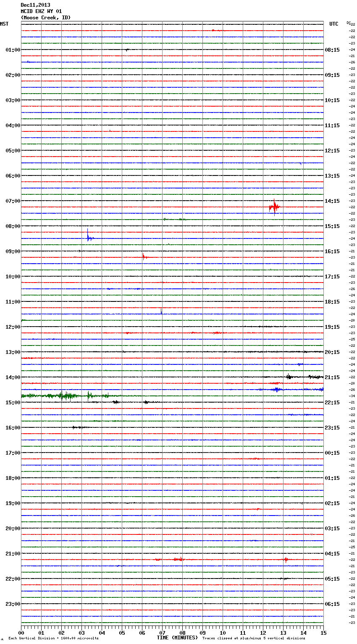Image resolution: width=357 pixels, height=644 pixels.
Task: Click the 16:15 UTC time label
Action: tap(332, 251)
